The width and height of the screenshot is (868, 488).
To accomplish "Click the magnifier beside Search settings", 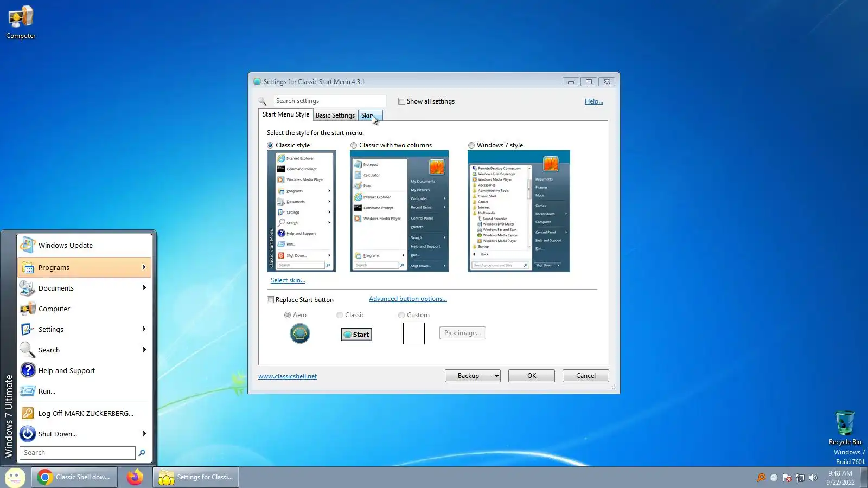I will pyautogui.click(x=263, y=101).
